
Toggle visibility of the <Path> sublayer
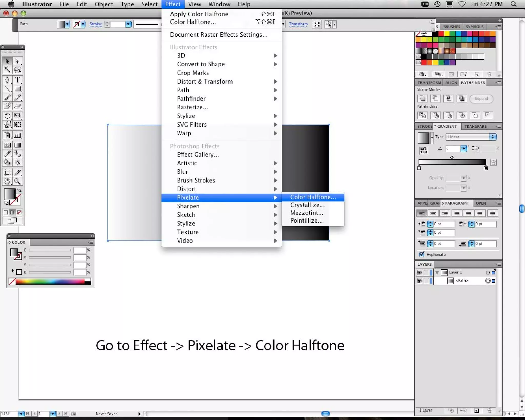pyautogui.click(x=419, y=281)
